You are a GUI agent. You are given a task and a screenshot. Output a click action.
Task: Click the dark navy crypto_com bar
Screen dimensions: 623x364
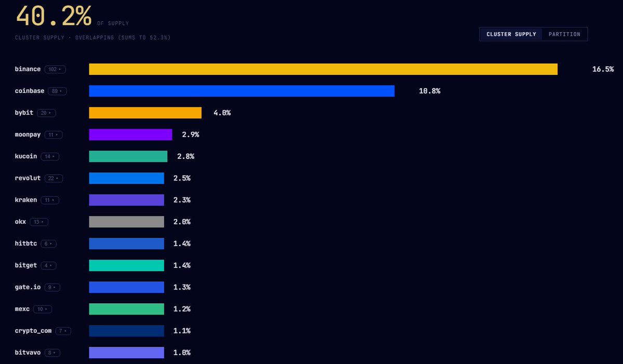point(126,331)
